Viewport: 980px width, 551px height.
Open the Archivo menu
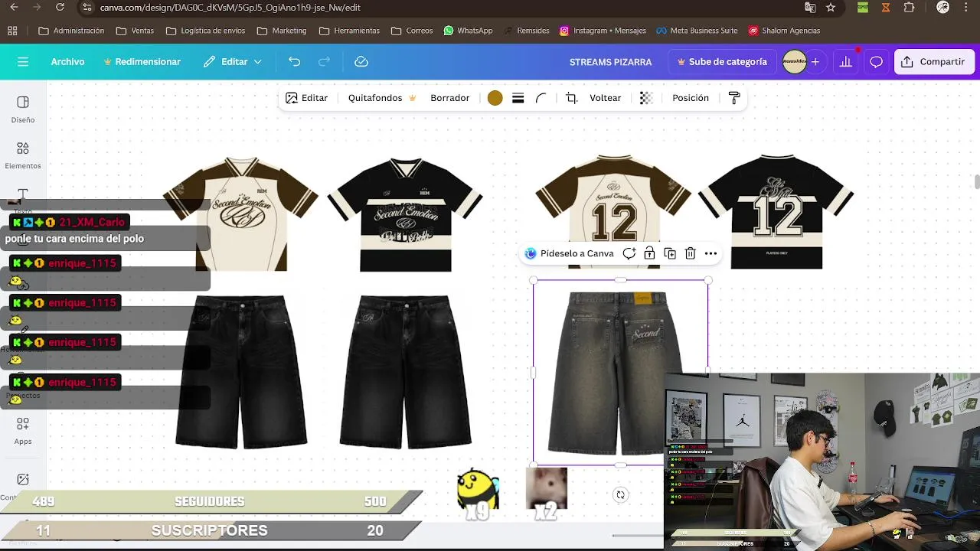(x=67, y=62)
